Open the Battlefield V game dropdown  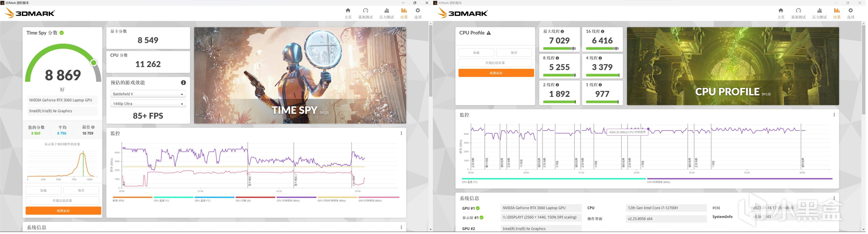point(148,94)
